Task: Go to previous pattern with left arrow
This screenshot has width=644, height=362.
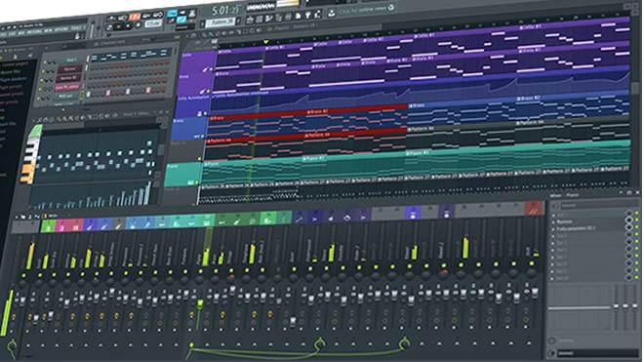Action: 202,23
